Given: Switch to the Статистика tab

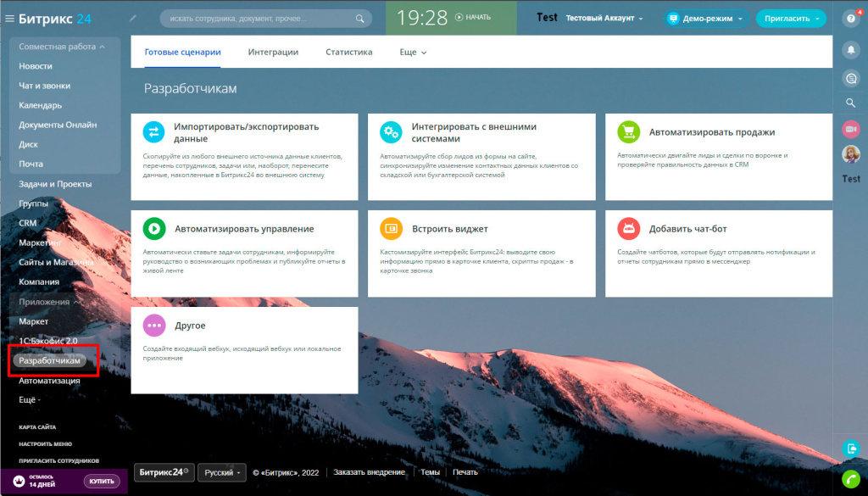Looking at the screenshot, I should [348, 53].
